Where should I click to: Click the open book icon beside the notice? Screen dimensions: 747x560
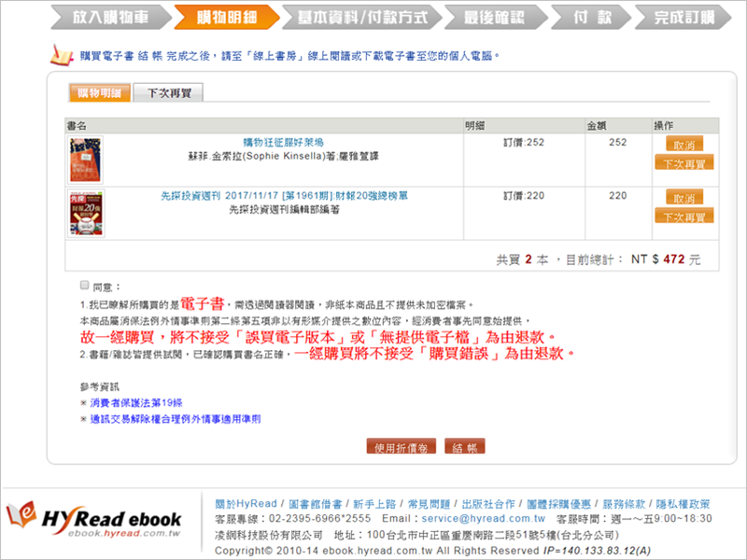point(61,57)
